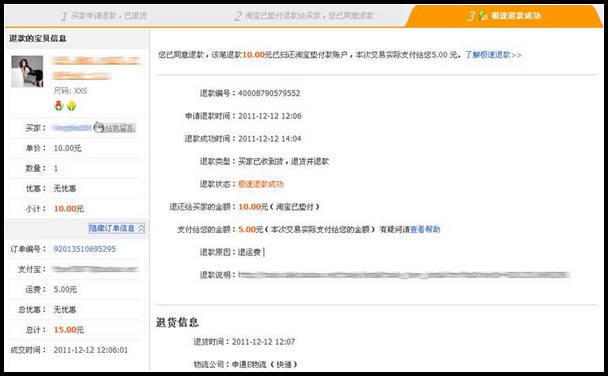Click the double-chevron collapse icon beside 隐藏订单信息
The image size is (608, 376).
pyautogui.click(x=141, y=228)
